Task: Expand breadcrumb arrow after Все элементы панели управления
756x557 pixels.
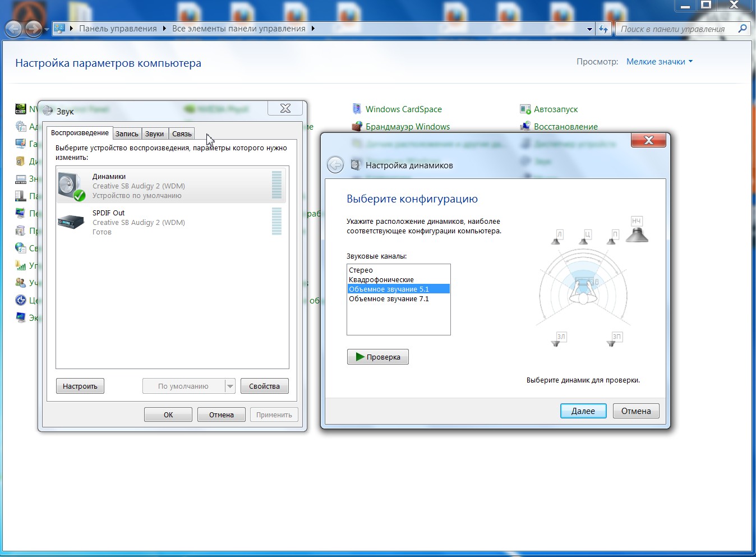Action: click(313, 29)
